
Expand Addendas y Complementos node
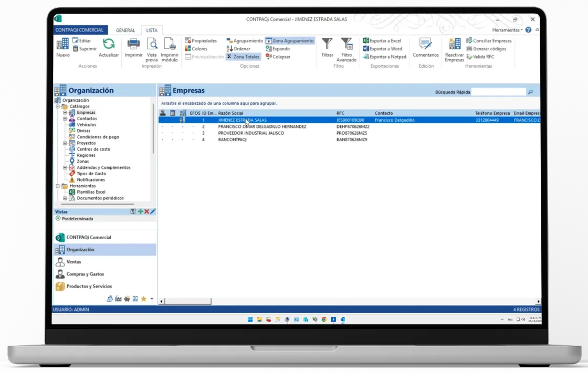[x=65, y=167]
